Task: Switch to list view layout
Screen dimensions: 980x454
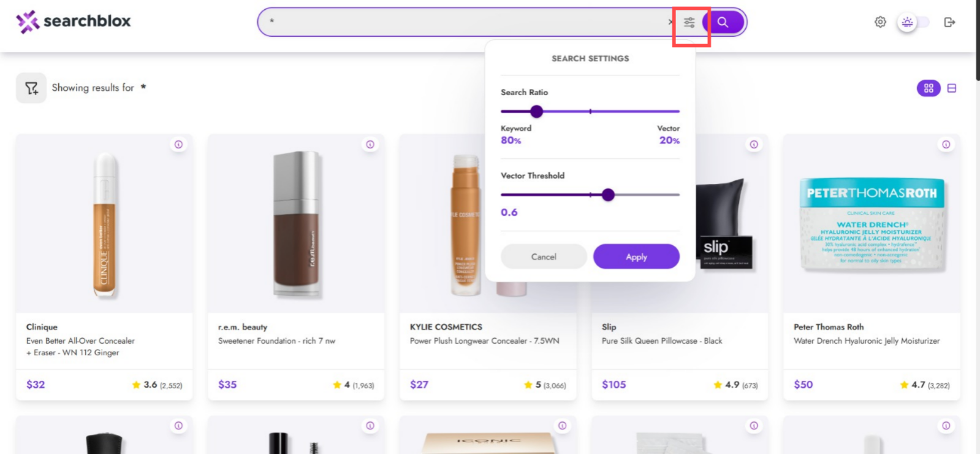Action: [952, 88]
